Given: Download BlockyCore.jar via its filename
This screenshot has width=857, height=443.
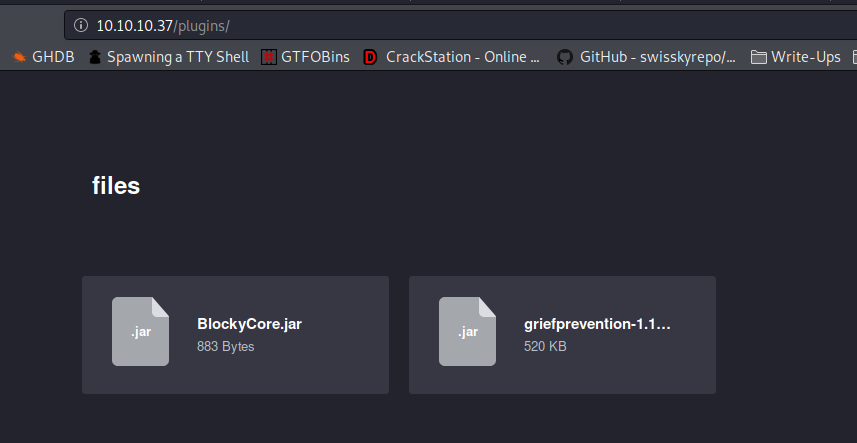Looking at the screenshot, I should coord(249,324).
